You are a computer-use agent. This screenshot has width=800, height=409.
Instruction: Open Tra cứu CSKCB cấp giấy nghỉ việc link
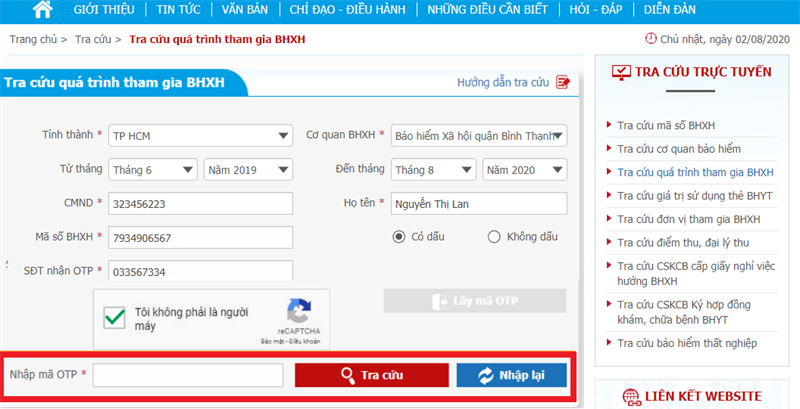[696, 273]
